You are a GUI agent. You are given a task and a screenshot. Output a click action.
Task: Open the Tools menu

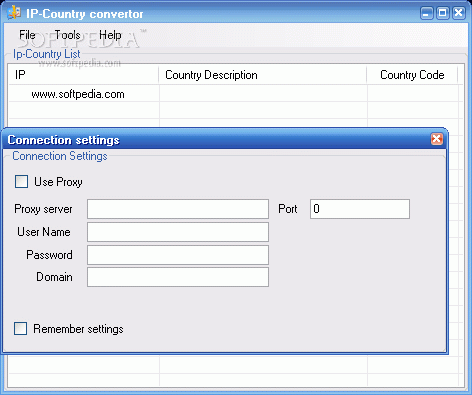tap(67, 35)
